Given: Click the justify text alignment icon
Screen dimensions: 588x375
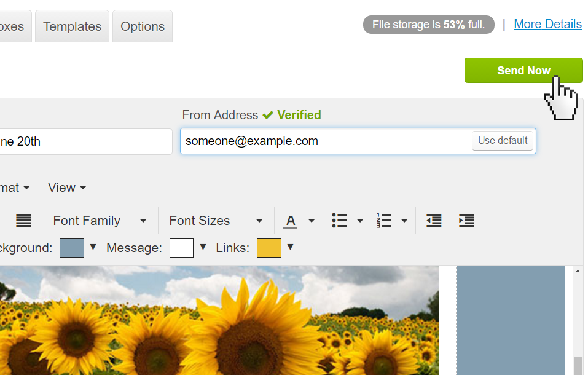Looking at the screenshot, I should [x=23, y=221].
